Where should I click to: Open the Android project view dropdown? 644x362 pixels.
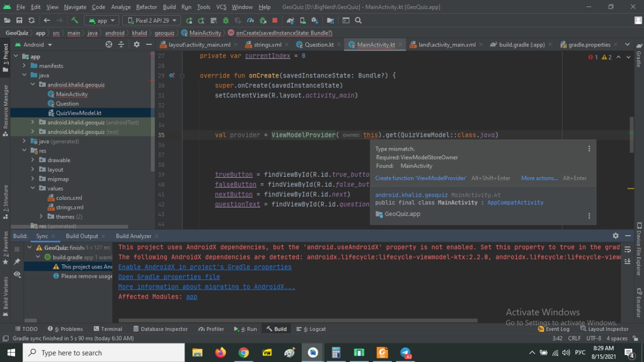click(34, 44)
